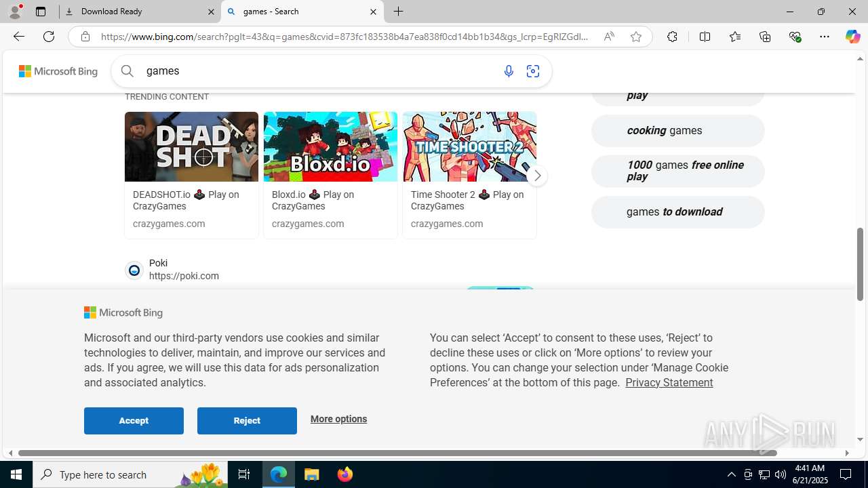Open the DEADSHOT.io thumbnail
This screenshot has width=868, height=488.
[191, 146]
